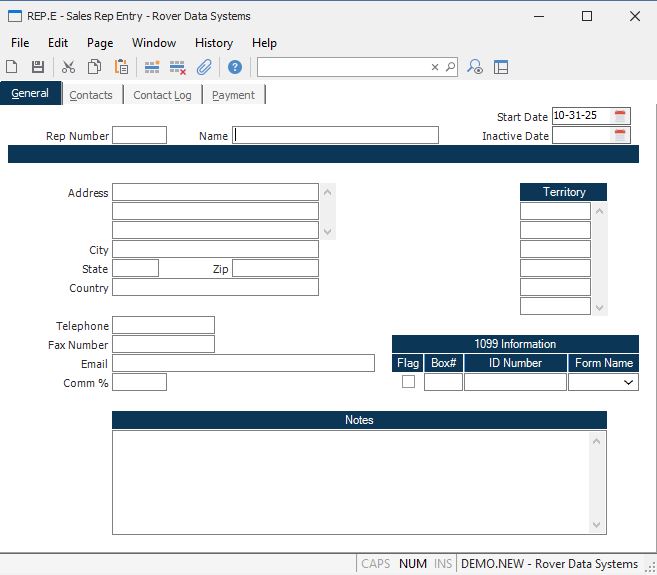Viewport: 657px width, 575px height.
Task: Click the Territory list down arrow
Action: coord(599,307)
